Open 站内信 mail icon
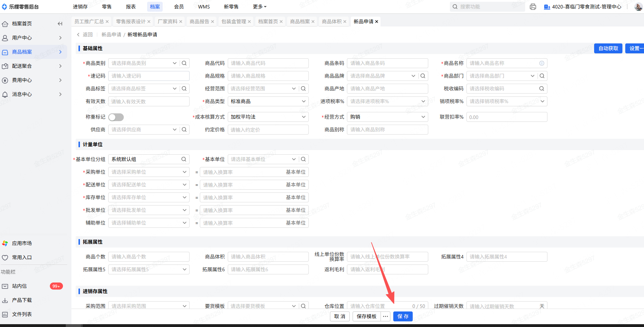644x327 pixels. tap(5, 286)
